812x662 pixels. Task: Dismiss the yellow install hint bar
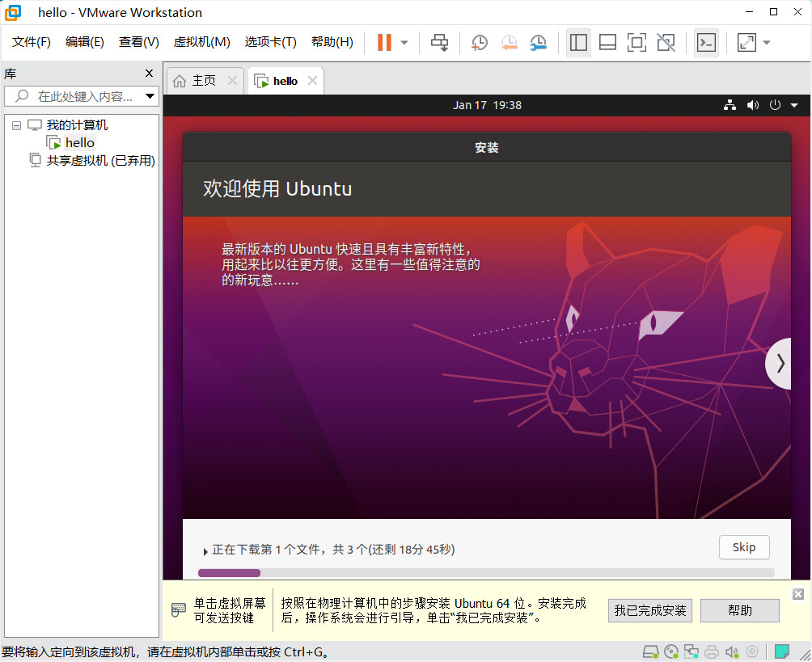(798, 593)
